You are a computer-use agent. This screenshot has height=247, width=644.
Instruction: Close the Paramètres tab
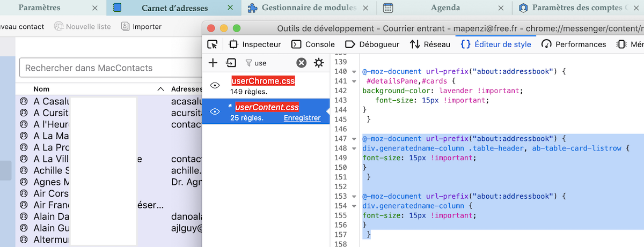[x=95, y=8]
